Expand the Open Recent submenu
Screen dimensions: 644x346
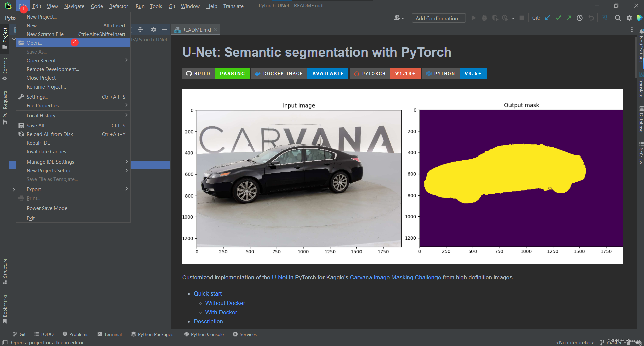click(73, 60)
